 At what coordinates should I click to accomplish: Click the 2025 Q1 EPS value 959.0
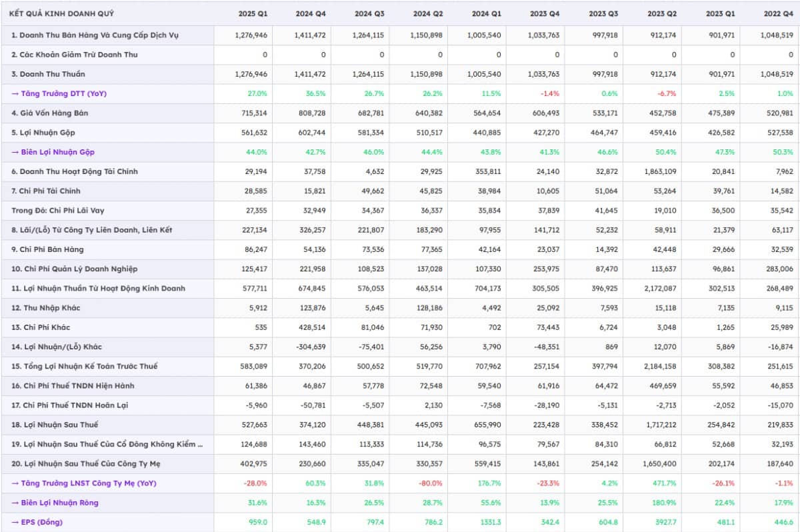(x=257, y=522)
